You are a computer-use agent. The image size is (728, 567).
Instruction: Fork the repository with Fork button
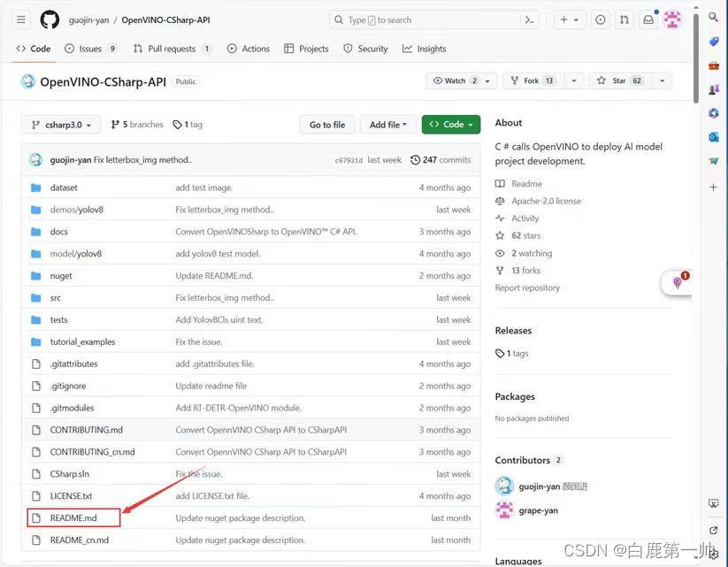(x=534, y=80)
